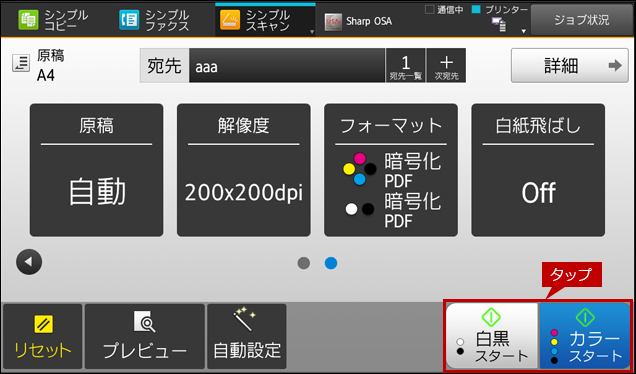Click the 宛先 label button

pos(164,66)
